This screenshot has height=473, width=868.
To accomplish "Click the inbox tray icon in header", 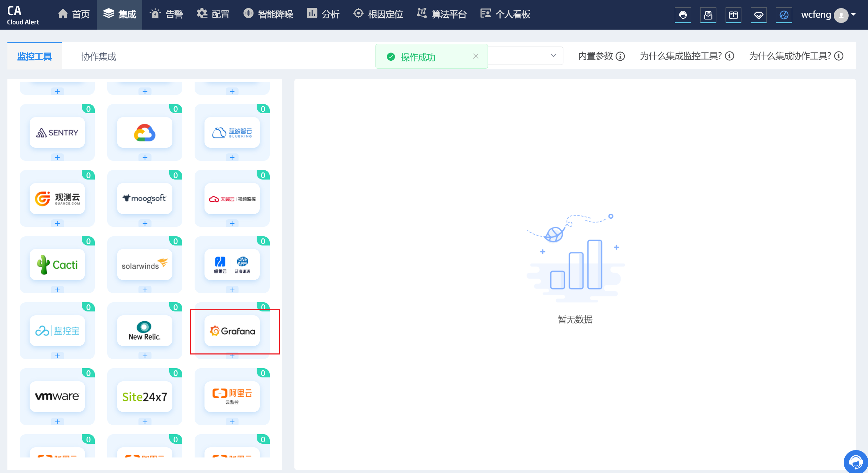I will tap(708, 15).
